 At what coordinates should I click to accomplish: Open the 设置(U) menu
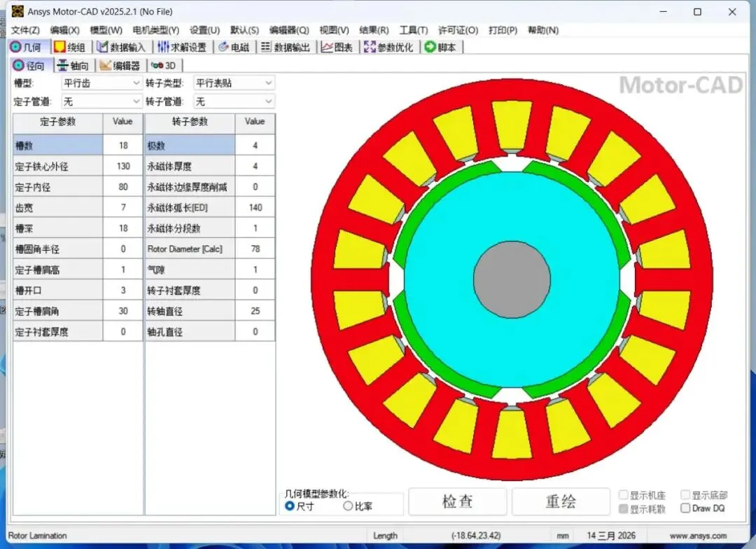coord(204,30)
